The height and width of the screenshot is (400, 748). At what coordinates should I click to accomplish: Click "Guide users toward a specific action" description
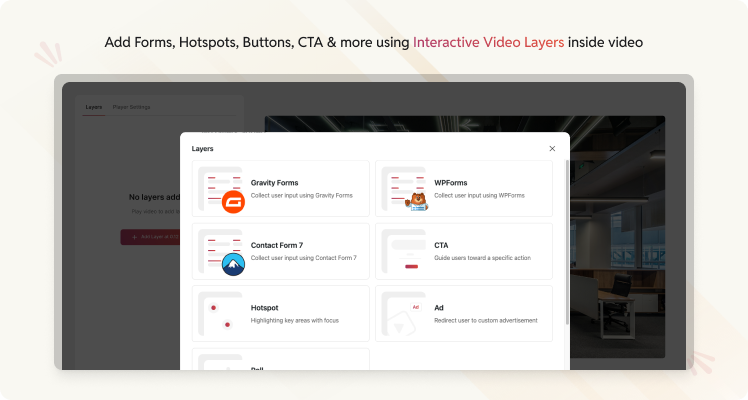tap(484, 258)
